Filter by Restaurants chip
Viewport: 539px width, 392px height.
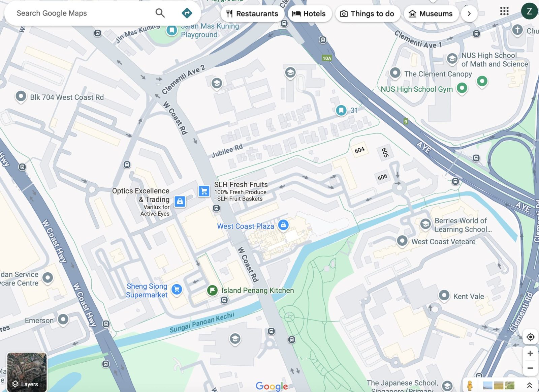point(252,13)
